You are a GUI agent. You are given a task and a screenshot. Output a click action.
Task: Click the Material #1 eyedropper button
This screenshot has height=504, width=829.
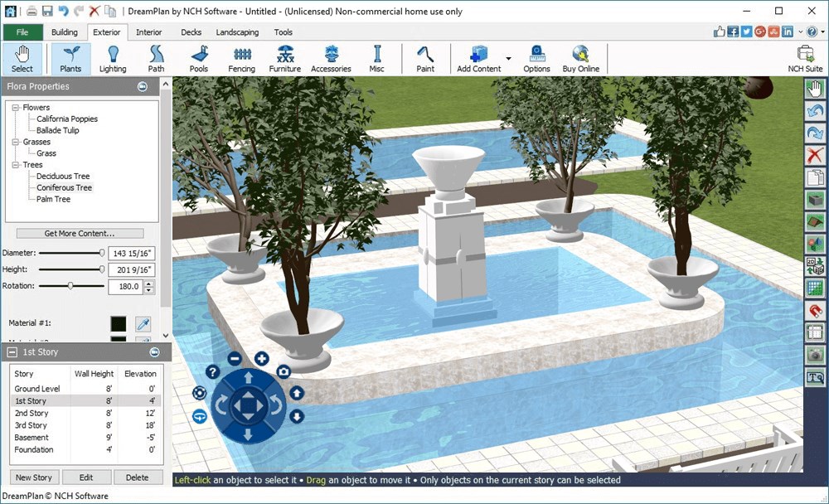143,323
